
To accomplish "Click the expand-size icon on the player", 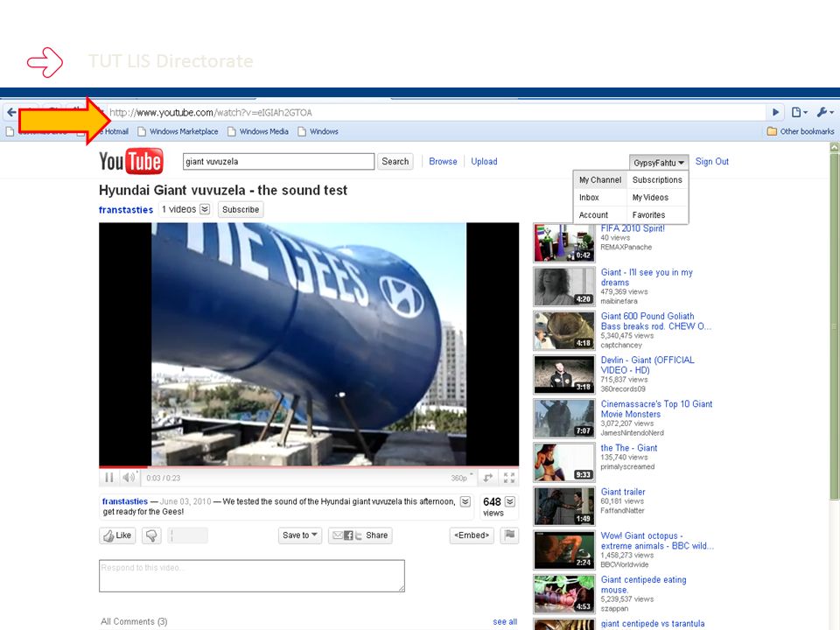I will coord(488,478).
